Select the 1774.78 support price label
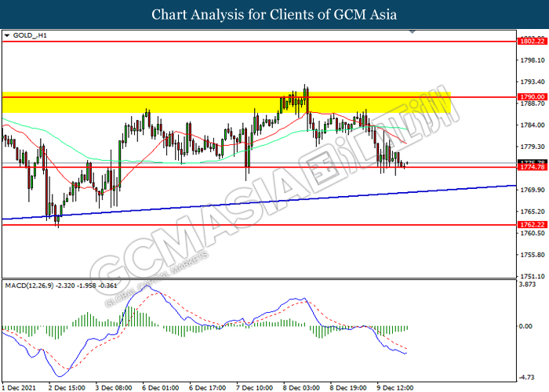The image size is (549, 392). pyautogui.click(x=533, y=167)
